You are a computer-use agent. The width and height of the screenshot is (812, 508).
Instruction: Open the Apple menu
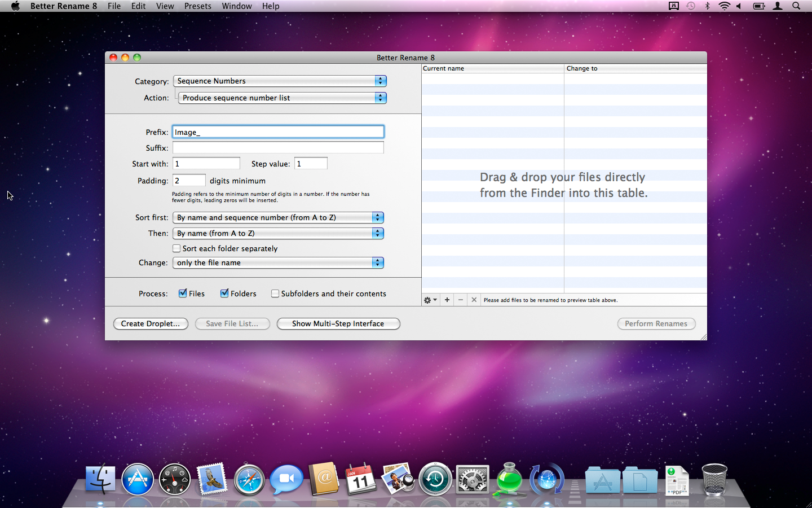[x=15, y=6]
